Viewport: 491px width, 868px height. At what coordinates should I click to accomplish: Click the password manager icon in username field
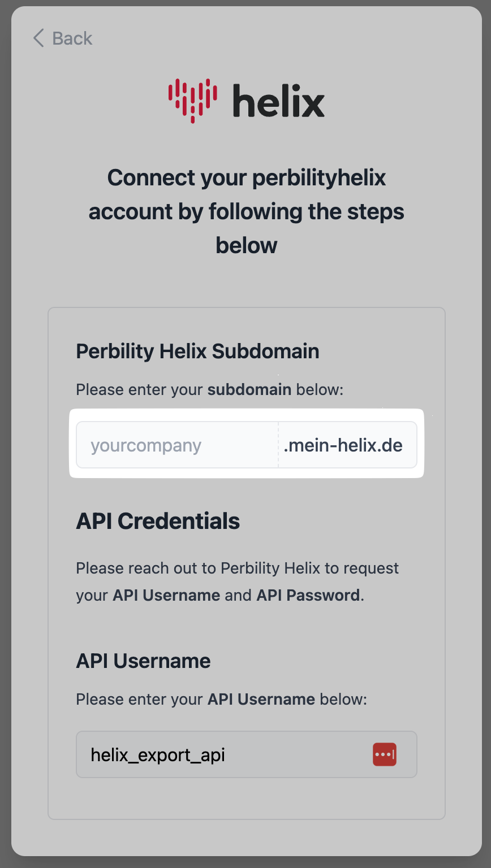[x=385, y=755]
